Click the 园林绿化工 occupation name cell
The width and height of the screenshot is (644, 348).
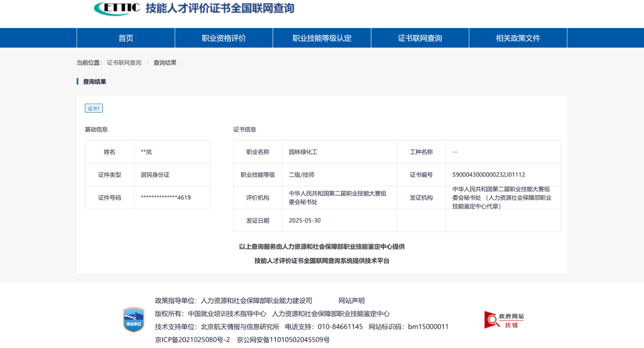[x=303, y=152]
